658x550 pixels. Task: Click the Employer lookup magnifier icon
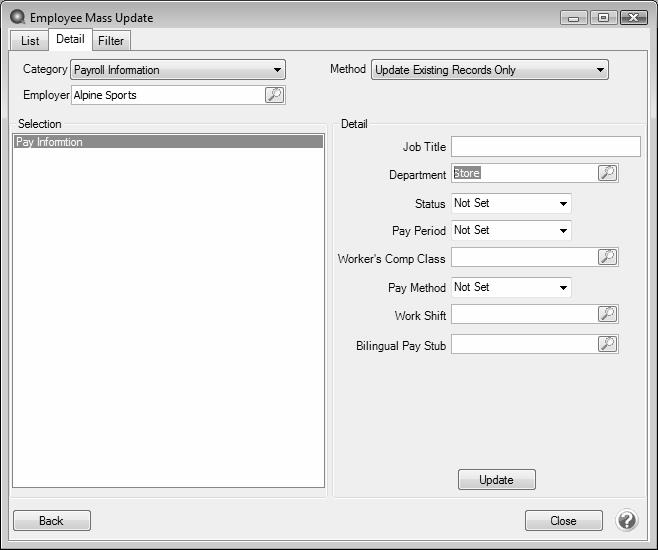coord(274,95)
